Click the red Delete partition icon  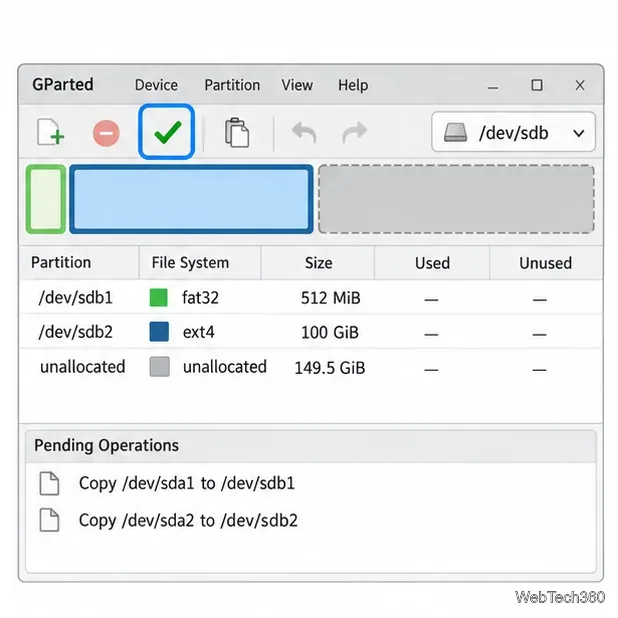click(106, 133)
